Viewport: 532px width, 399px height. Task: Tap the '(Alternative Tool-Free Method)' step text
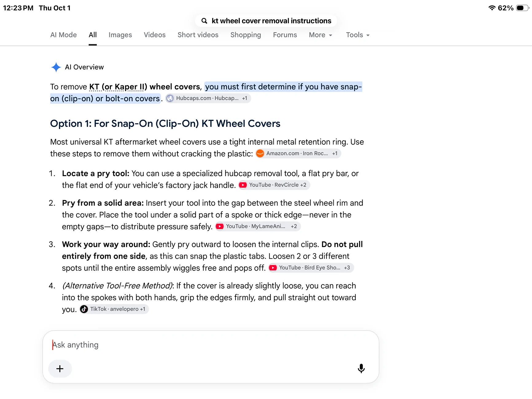pyautogui.click(x=118, y=286)
